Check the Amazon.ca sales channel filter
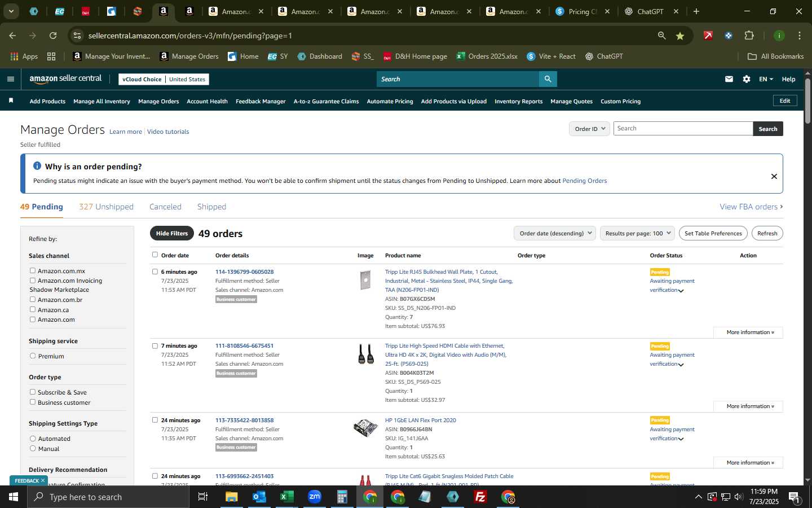This screenshot has height=508, width=812. pos(33,309)
